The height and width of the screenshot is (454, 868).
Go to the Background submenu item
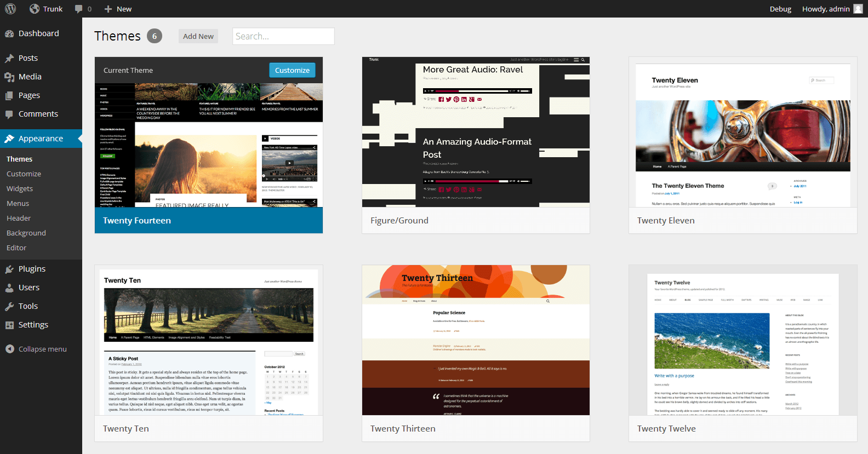[x=26, y=233]
